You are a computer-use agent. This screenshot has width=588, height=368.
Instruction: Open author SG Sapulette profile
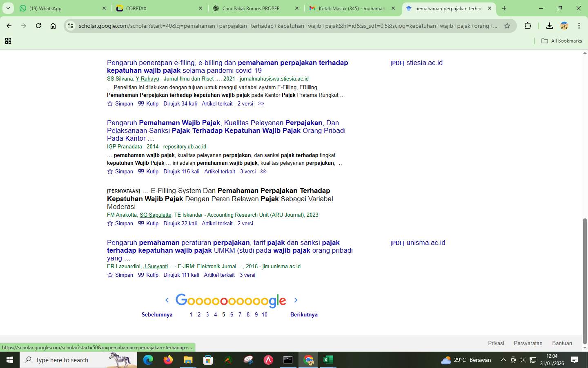(x=156, y=215)
